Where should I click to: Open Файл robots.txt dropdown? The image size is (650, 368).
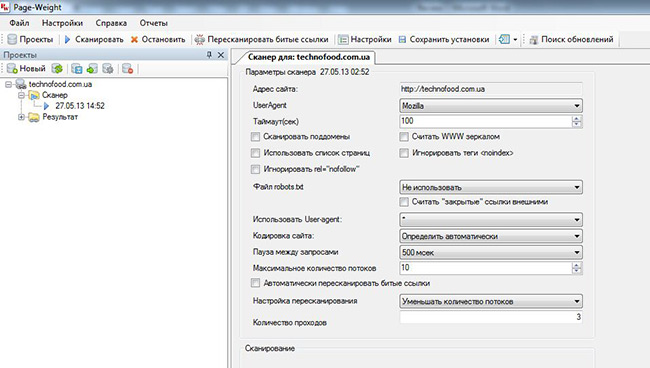tap(491, 187)
